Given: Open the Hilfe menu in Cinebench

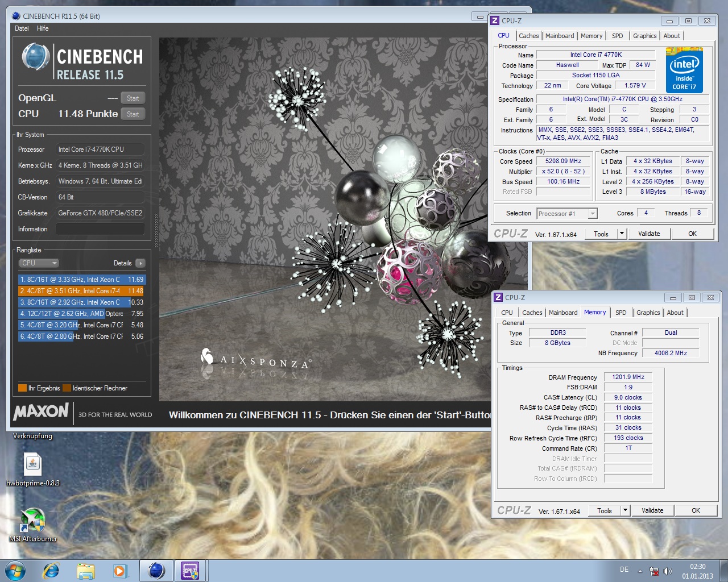Looking at the screenshot, I should pos(43,28).
